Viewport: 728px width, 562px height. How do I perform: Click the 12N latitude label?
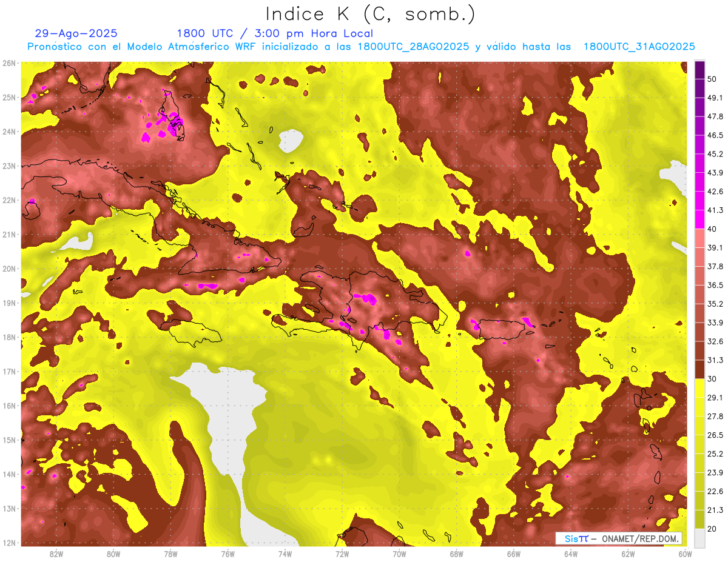click(x=9, y=543)
